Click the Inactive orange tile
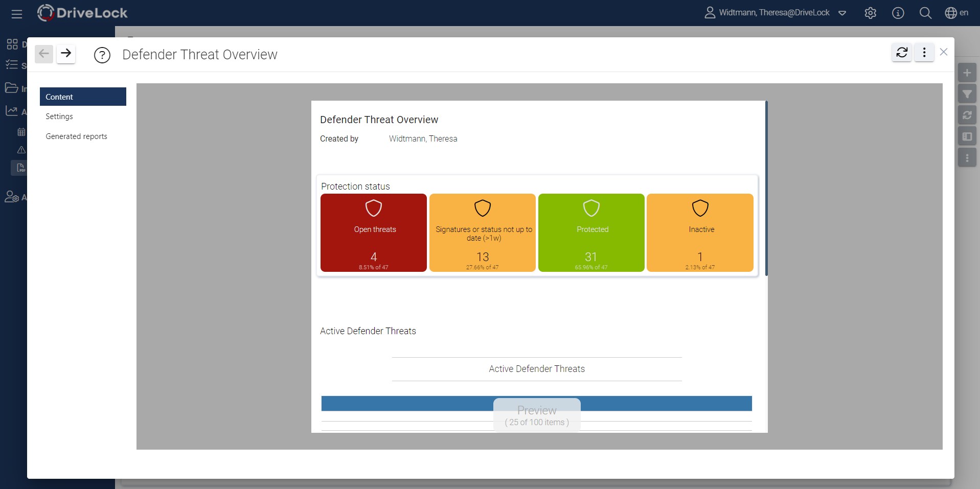 tap(700, 232)
